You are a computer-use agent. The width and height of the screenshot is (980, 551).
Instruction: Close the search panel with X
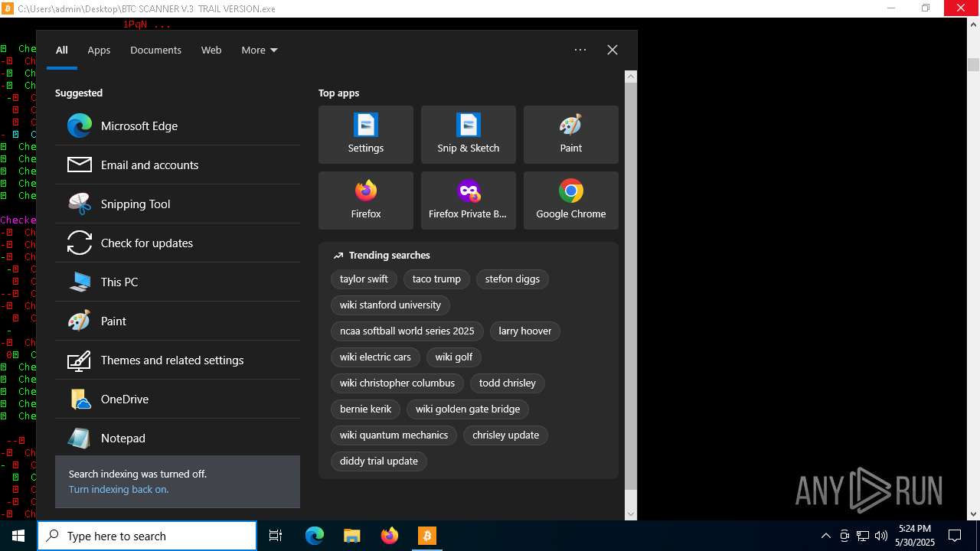point(612,50)
